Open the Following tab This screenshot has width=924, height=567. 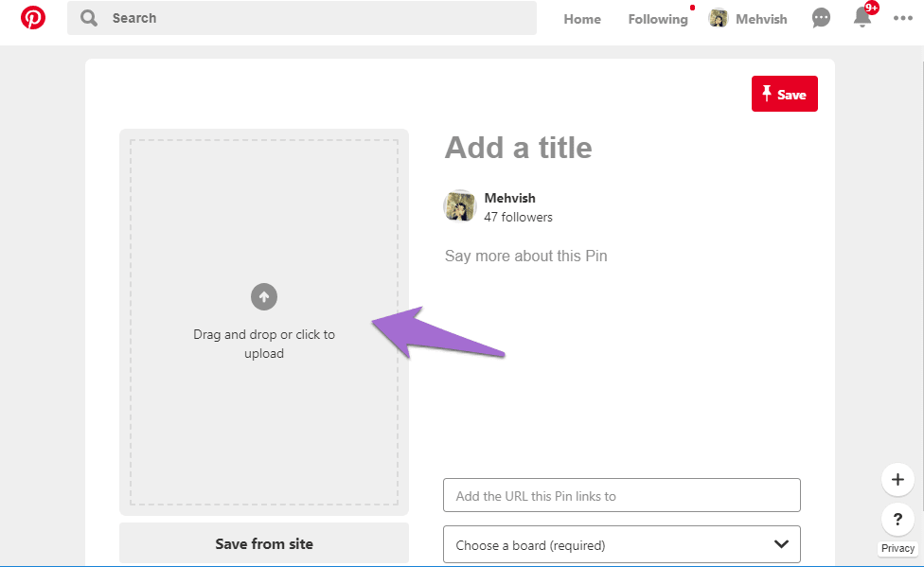(658, 19)
